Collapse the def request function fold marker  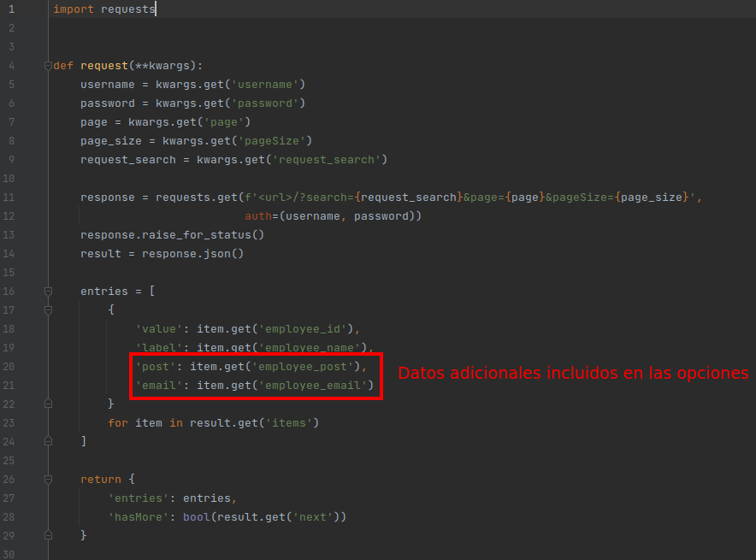48,66
